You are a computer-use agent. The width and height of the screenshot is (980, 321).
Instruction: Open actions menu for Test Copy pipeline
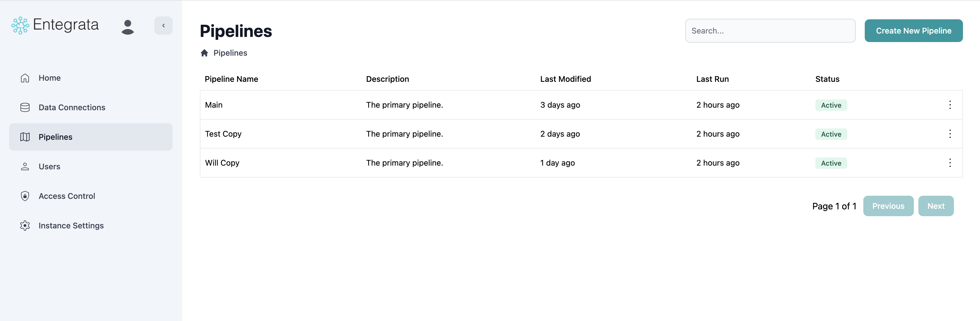click(x=950, y=134)
